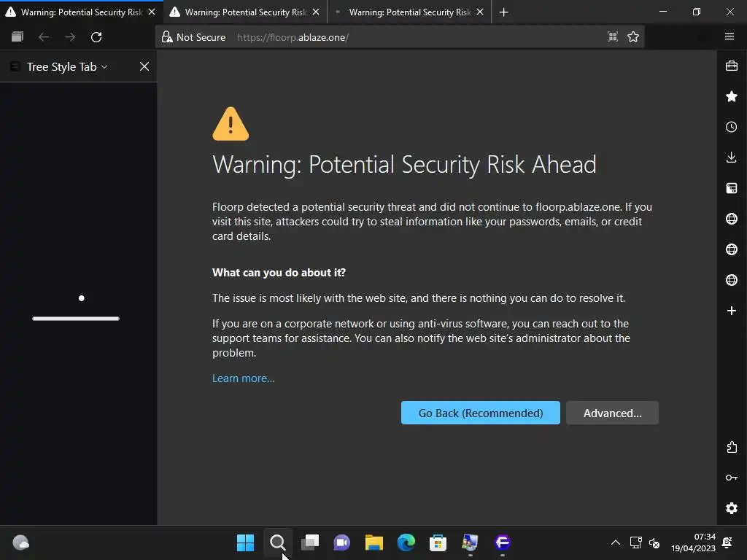
Task: Open Bookmarks star in right sidebar
Action: tap(731, 97)
